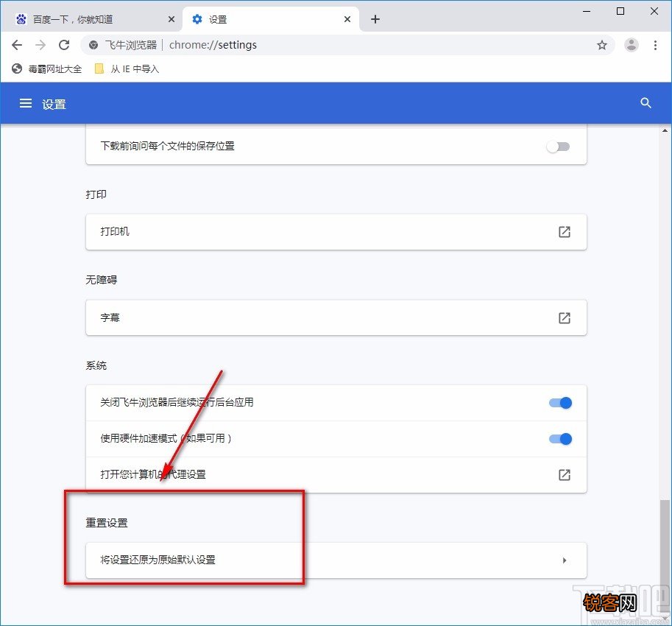Select the 设置 browser tab
The image size is (672, 626).
(272, 19)
